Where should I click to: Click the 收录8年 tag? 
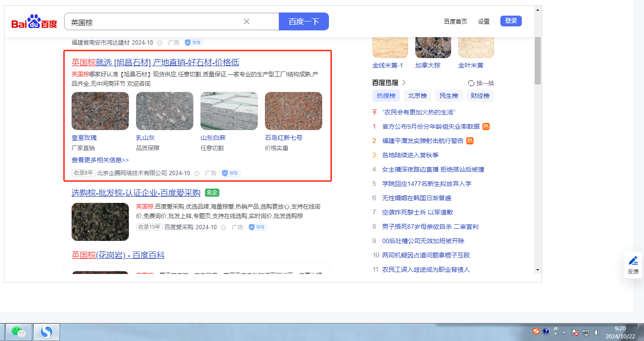point(83,173)
